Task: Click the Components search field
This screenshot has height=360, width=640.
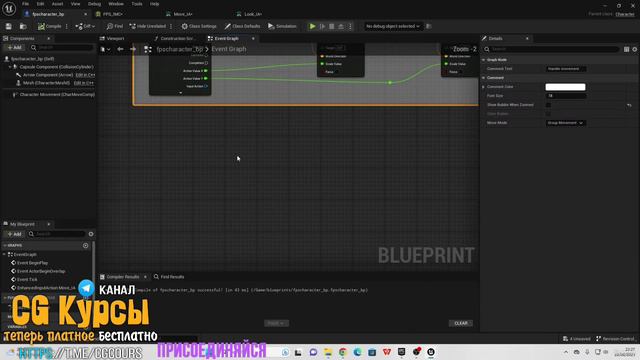Action: pos(62,47)
